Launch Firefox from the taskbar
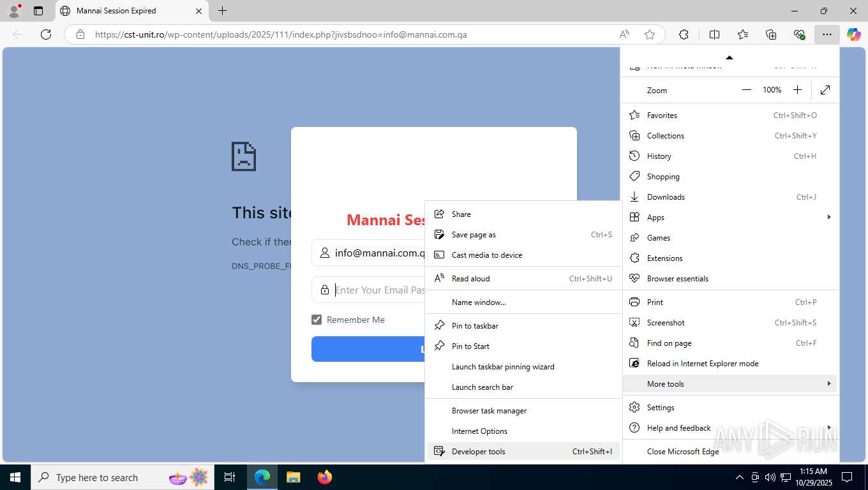The width and height of the screenshot is (868, 490). pos(325,477)
